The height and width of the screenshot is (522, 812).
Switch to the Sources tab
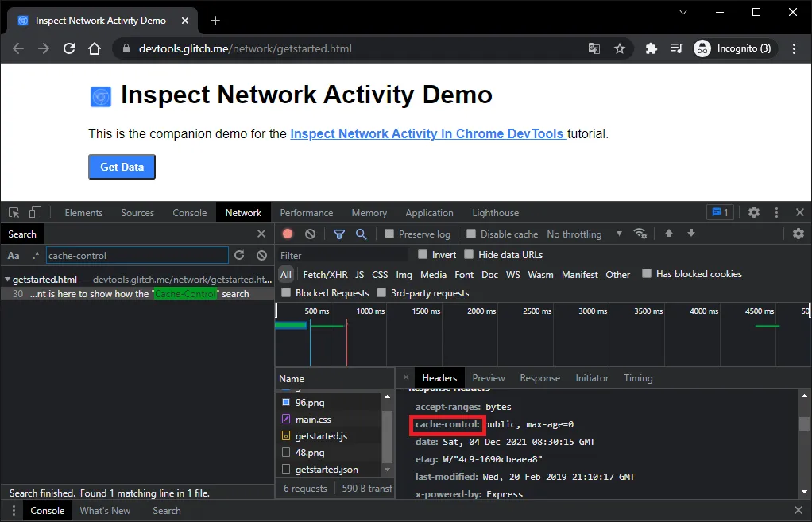coord(137,213)
